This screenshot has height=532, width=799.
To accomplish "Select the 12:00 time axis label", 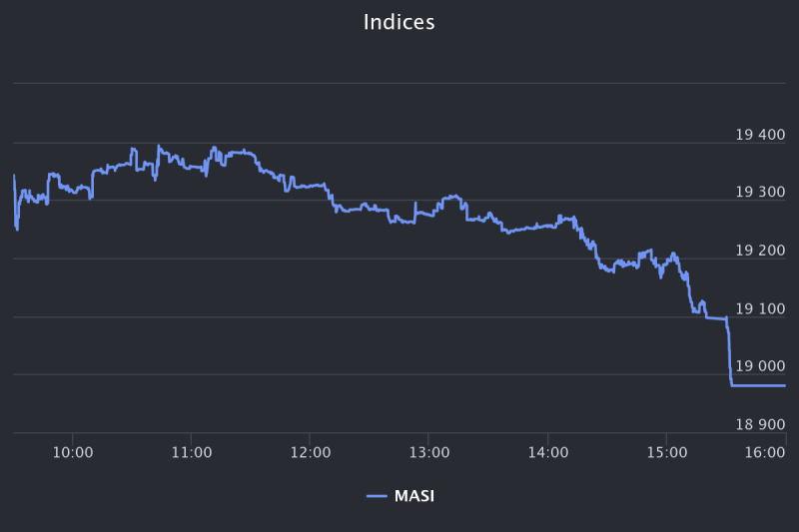I will coord(310,453).
